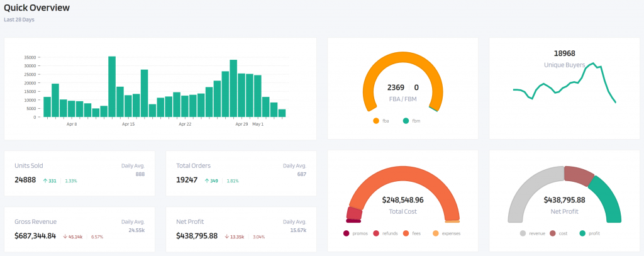Click the Last 28 Days subtitle

19,19
